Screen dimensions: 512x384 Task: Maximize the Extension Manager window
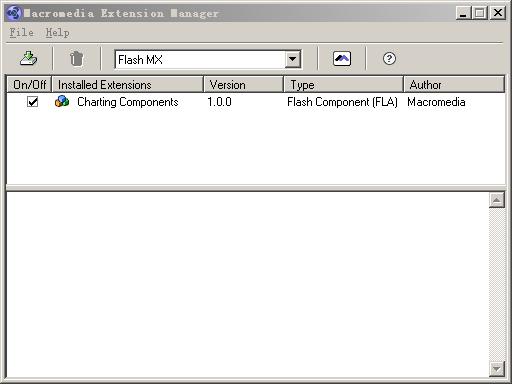click(480, 13)
